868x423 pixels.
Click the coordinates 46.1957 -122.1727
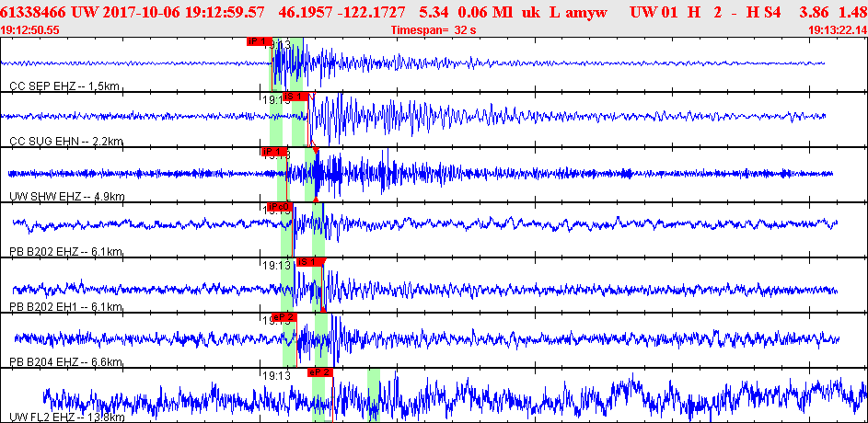[342, 11]
